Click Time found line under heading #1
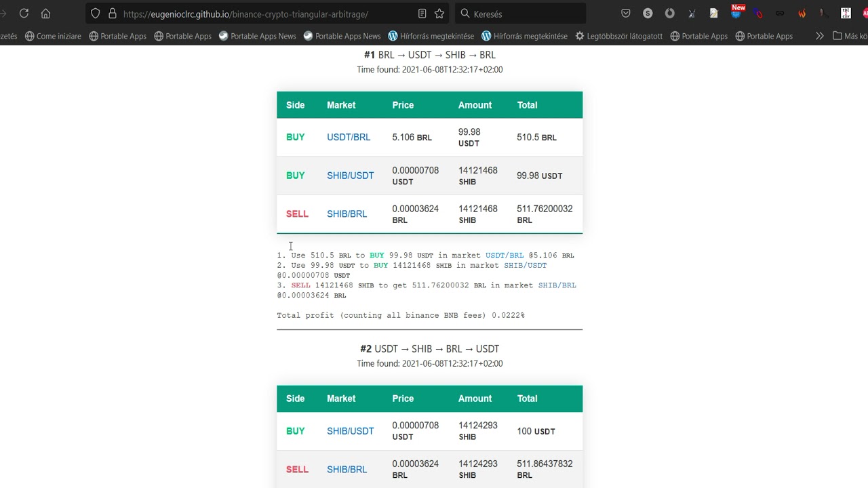The width and height of the screenshot is (868, 488). point(429,70)
